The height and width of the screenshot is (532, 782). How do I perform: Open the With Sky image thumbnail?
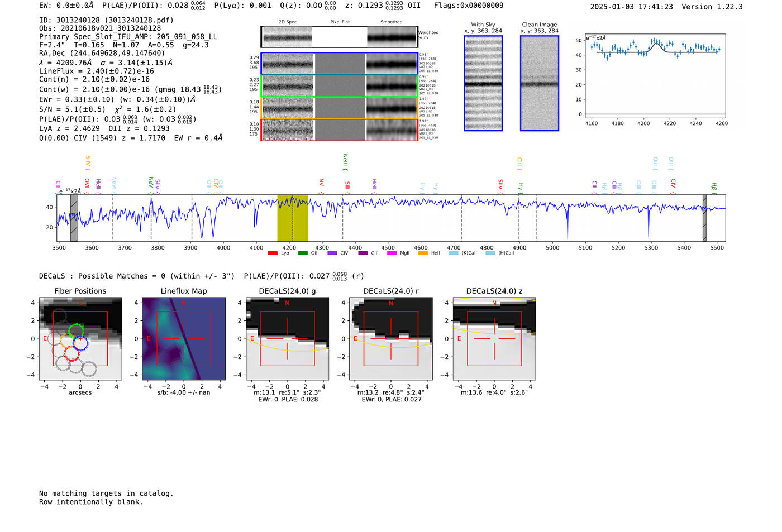click(483, 83)
